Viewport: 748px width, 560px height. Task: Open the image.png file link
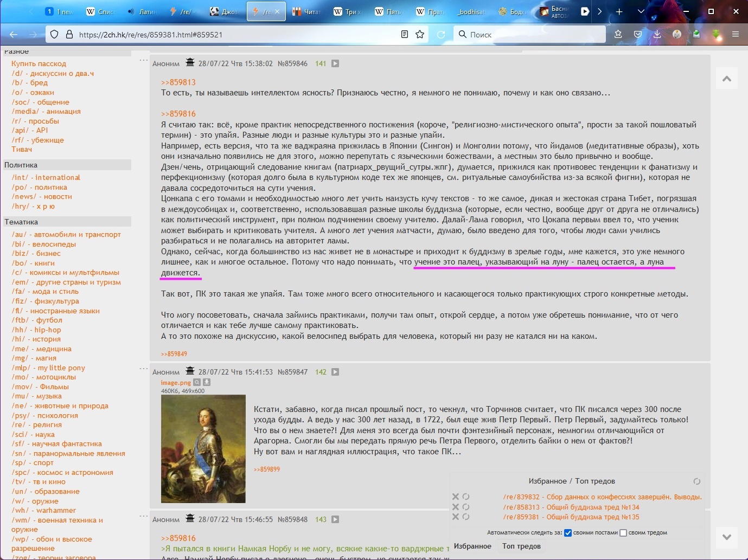(x=176, y=383)
